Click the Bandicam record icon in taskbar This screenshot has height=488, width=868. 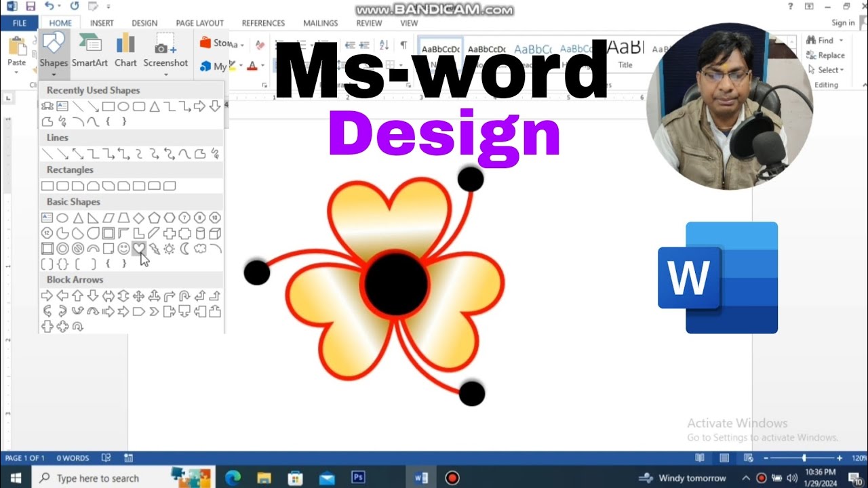coord(452,478)
